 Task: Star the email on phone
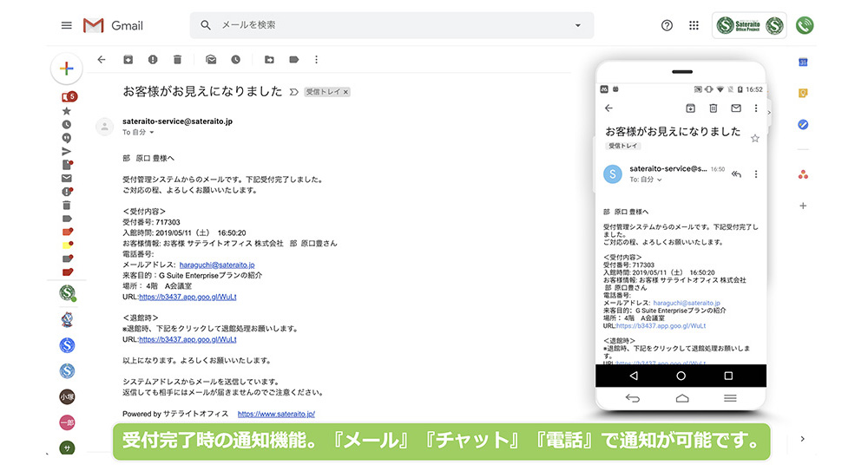754,139
